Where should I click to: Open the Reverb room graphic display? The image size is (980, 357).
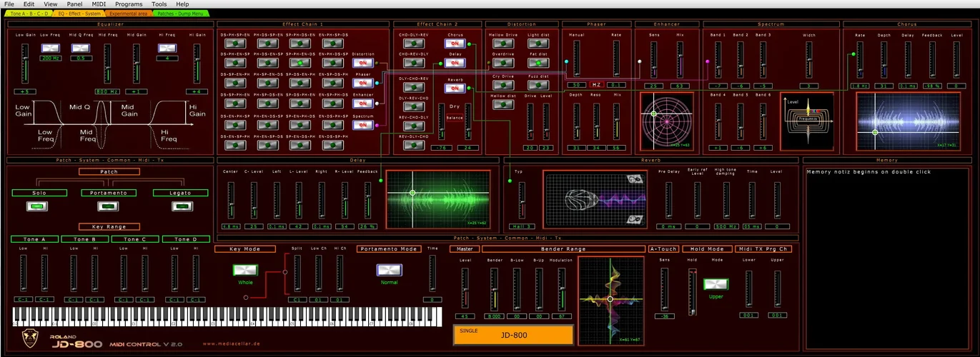(x=595, y=198)
